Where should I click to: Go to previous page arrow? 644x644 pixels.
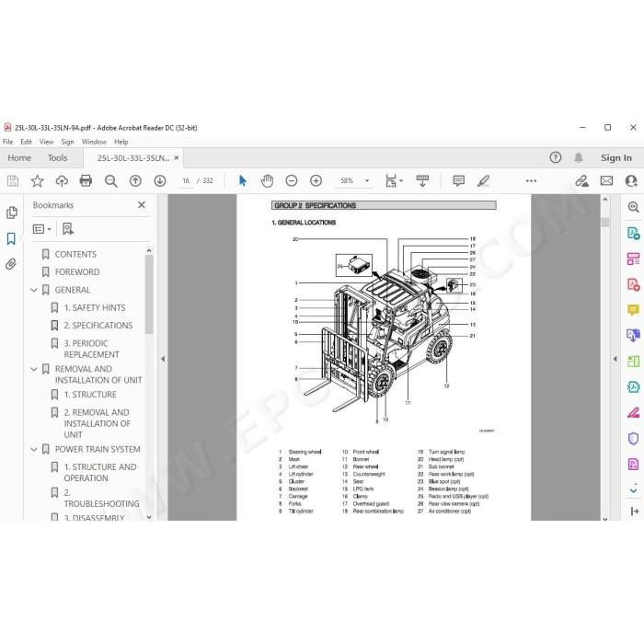click(x=135, y=180)
